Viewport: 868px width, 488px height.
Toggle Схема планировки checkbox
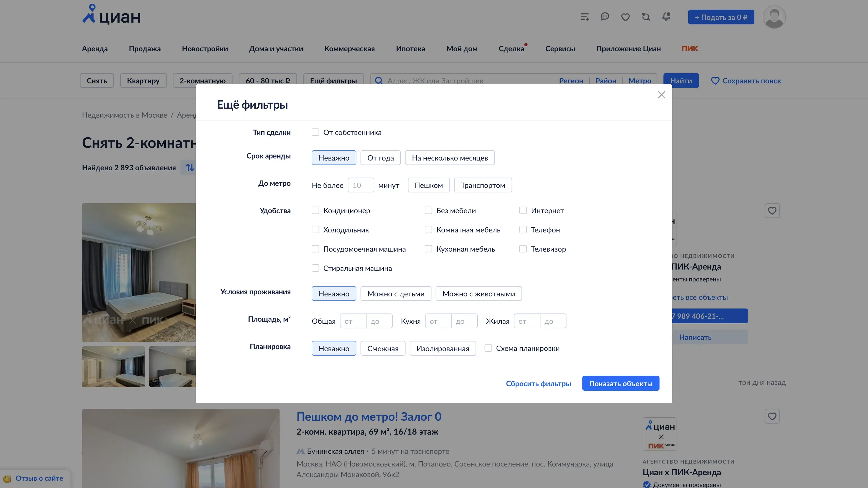pyautogui.click(x=488, y=348)
